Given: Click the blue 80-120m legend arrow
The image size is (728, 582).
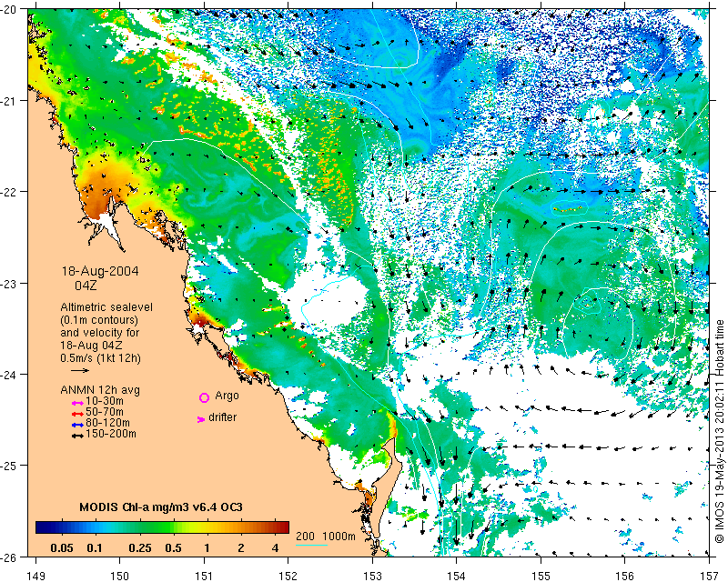Looking at the screenshot, I should click(x=77, y=425).
